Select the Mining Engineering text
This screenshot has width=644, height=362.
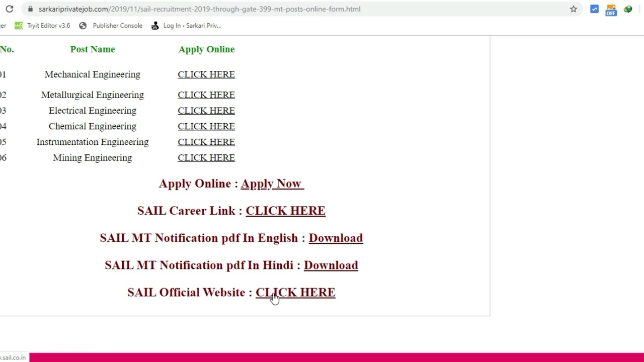[x=93, y=158]
